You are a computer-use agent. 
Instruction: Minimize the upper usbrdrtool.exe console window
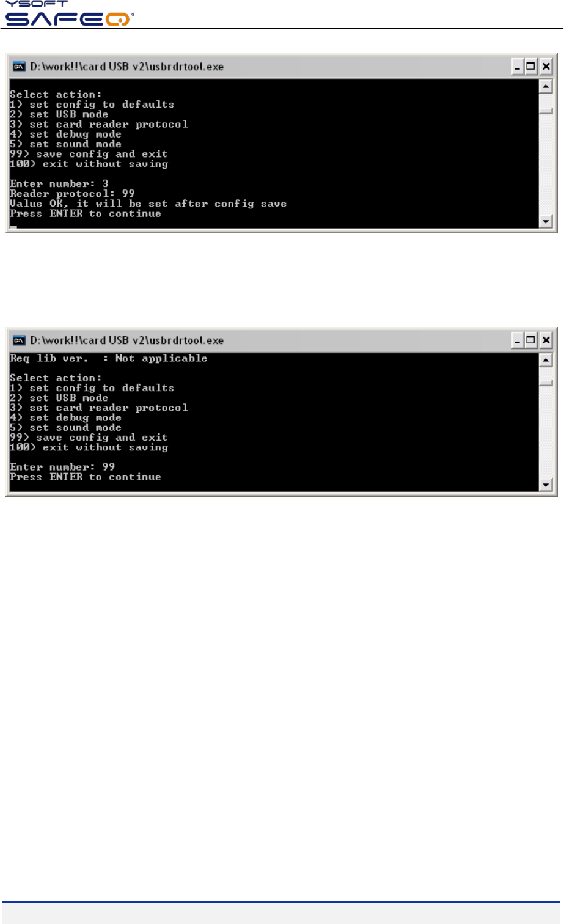[518, 67]
